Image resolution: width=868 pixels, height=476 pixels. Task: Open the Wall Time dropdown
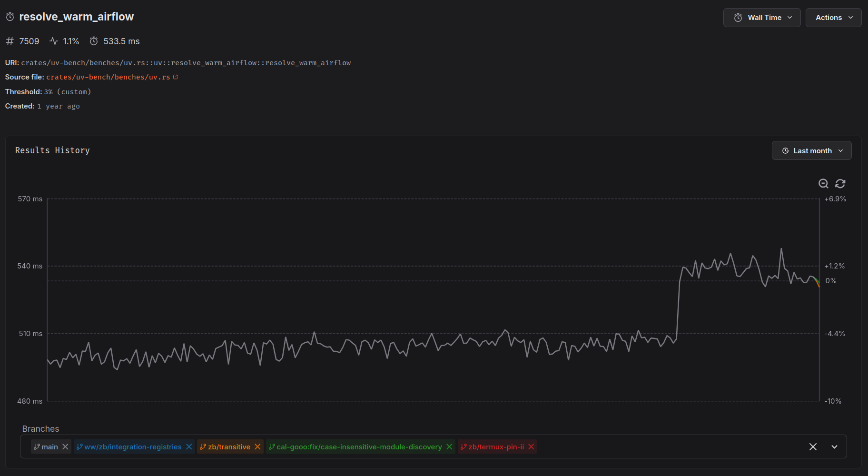761,17
